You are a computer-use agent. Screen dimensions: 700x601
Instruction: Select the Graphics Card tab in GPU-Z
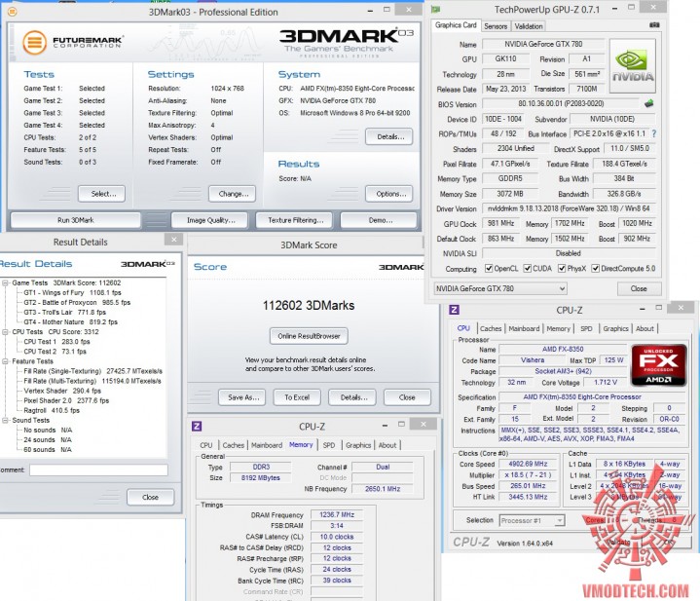point(456,25)
